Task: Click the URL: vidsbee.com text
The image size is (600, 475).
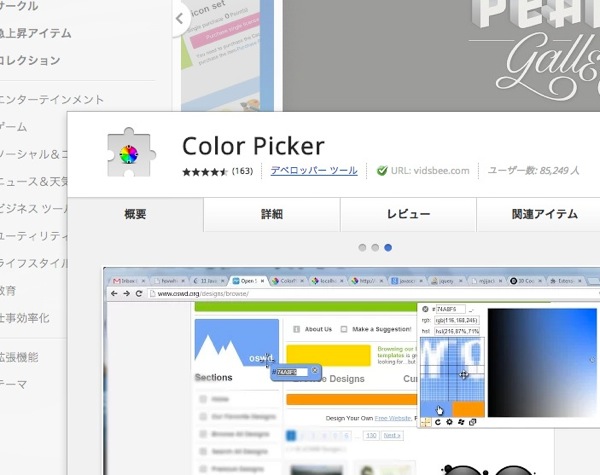Action: [x=430, y=171]
